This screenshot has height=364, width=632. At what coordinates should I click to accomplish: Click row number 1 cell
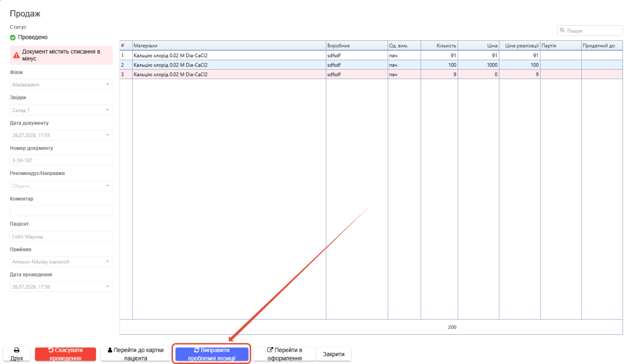(x=126, y=55)
